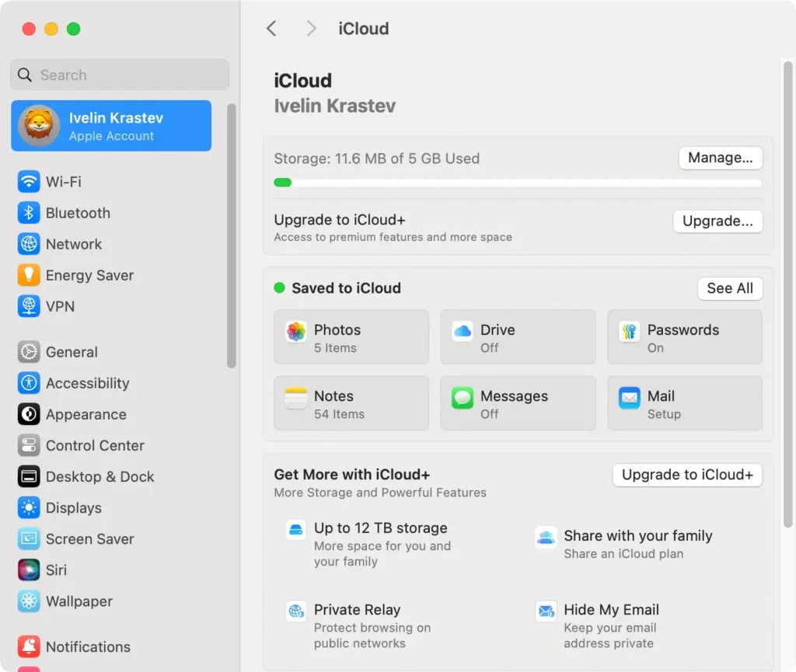Image resolution: width=796 pixels, height=672 pixels.
Task: Click the "Private Relay" feature title
Action: pos(358,610)
